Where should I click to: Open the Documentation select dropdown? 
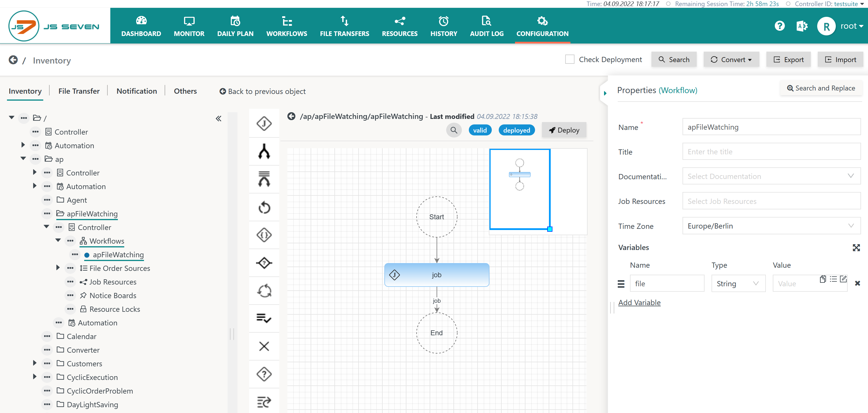(x=771, y=176)
